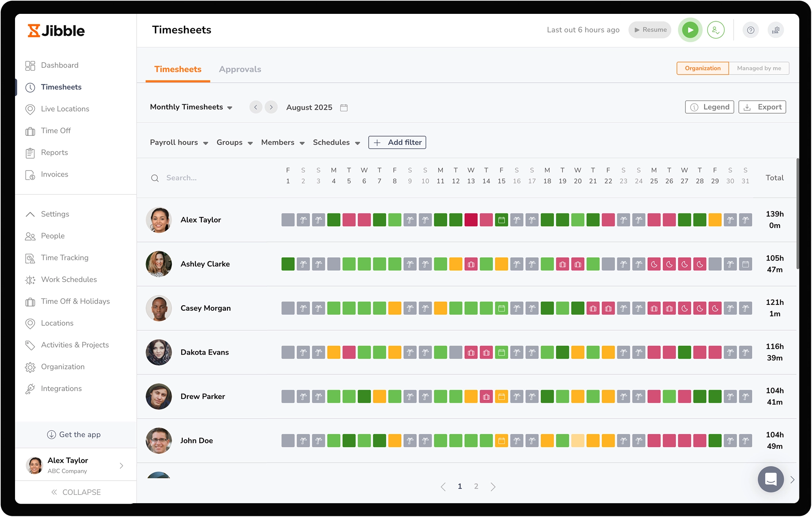This screenshot has width=812, height=517.
Task: Open Integrations from the sidebar
Action: (61, 388)
